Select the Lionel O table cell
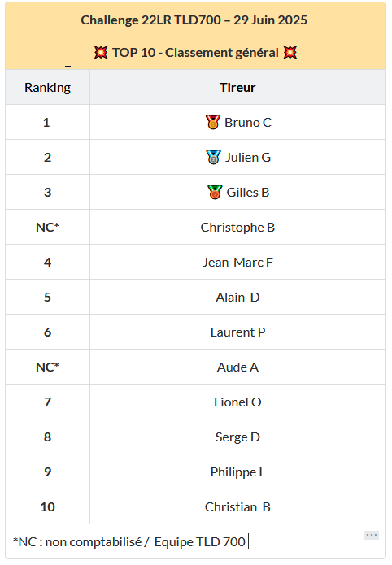Image resolution: width=392 pixels, height=565 pixels. (x=237, y=402)
